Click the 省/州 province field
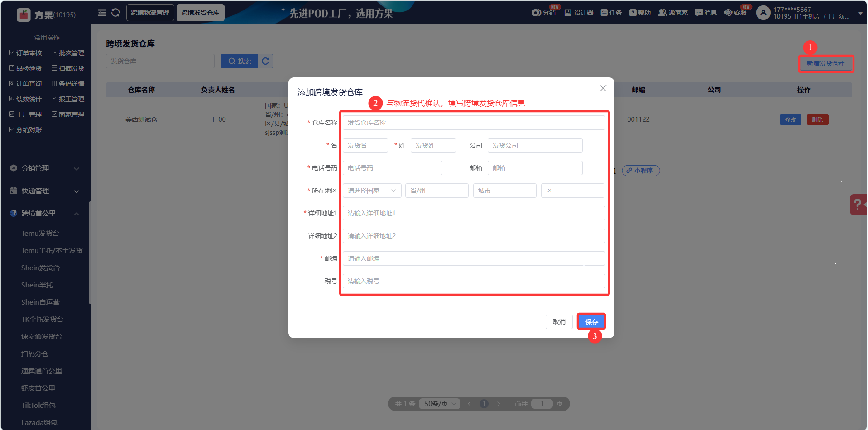The height and width of the screenshot is (430, 868). (436, 191)
